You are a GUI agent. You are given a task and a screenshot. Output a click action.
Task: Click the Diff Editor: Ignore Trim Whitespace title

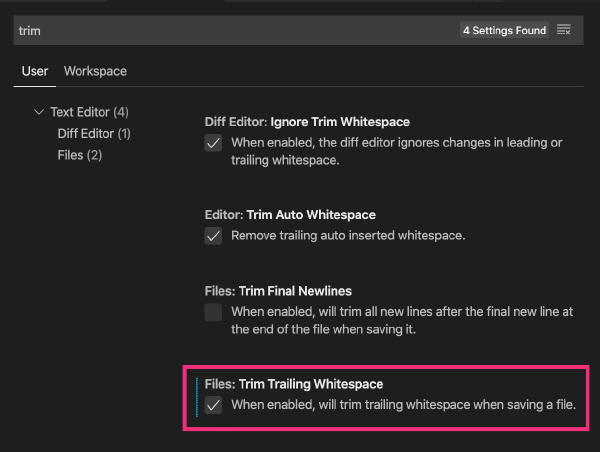coord(307,121)
